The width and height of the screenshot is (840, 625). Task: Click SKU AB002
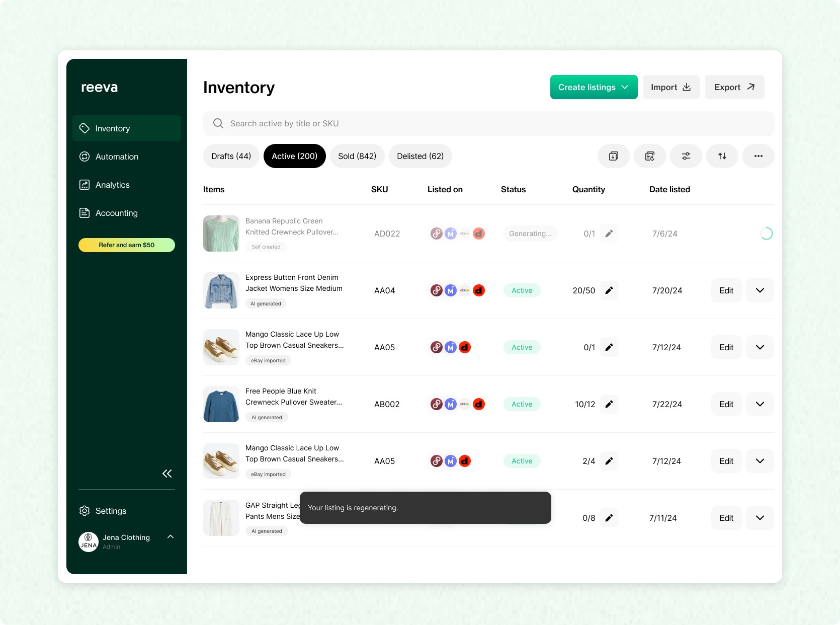(x=387, y=404)
